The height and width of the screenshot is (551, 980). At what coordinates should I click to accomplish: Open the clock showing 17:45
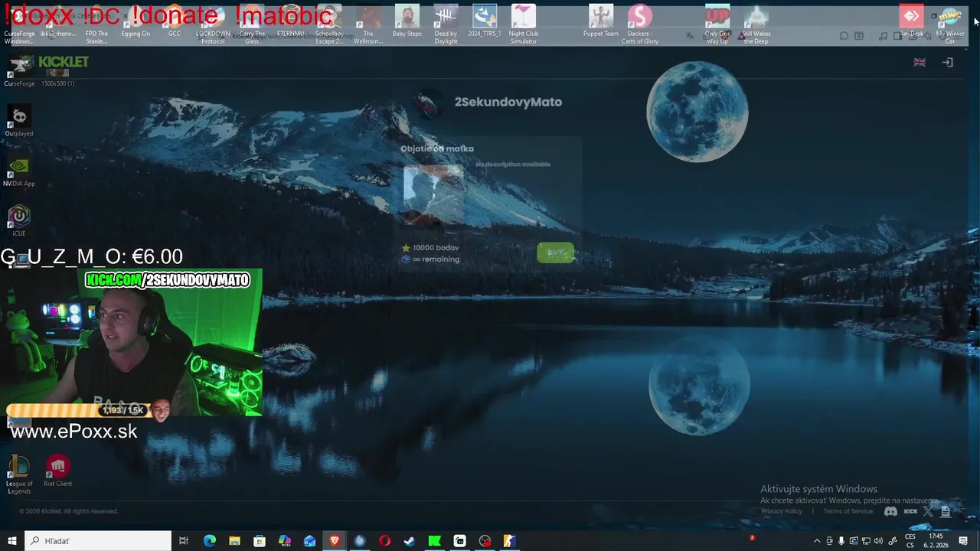coord(935,541)
